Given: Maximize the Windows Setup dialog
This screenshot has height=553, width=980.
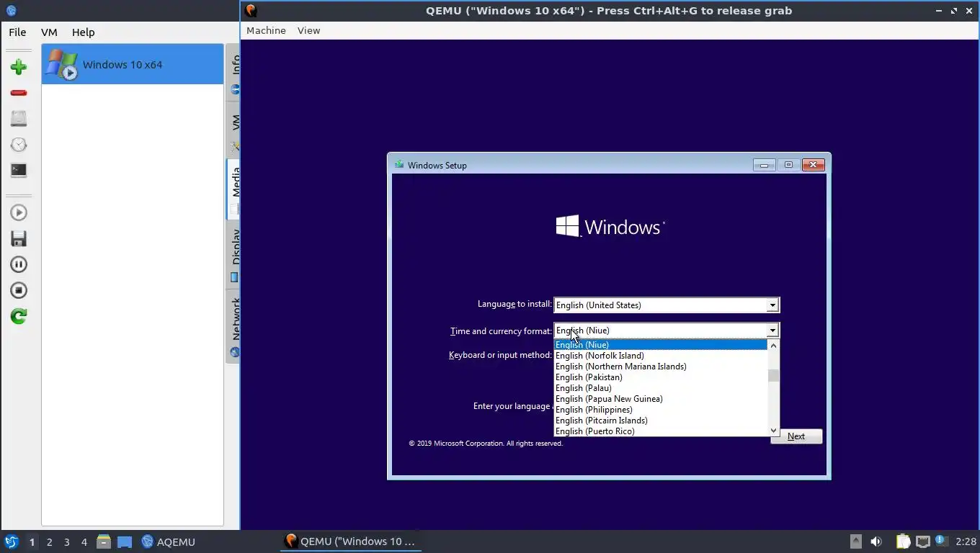Looking at the screenshot, I should point(788,165).
